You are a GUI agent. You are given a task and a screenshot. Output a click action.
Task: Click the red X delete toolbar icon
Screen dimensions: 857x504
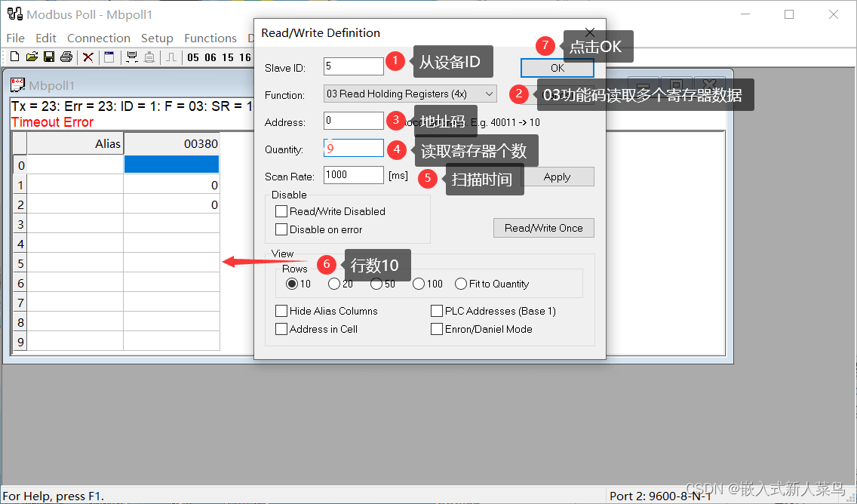click(x=88, y=57)
